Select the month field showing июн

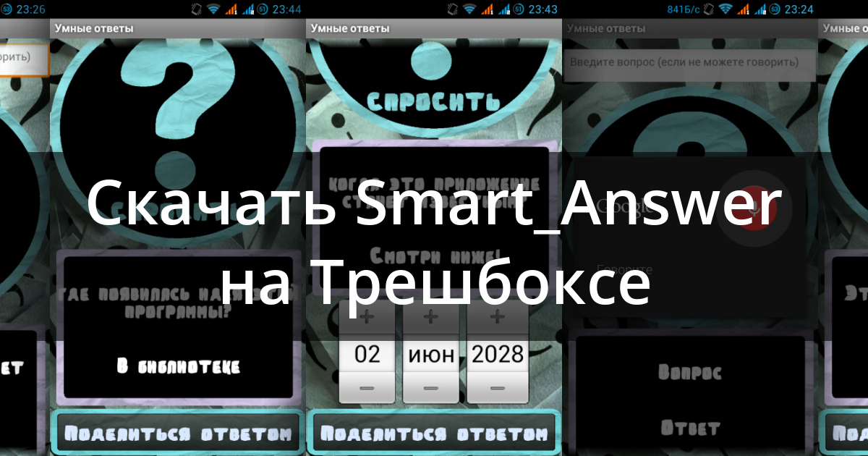click(430, 353)
